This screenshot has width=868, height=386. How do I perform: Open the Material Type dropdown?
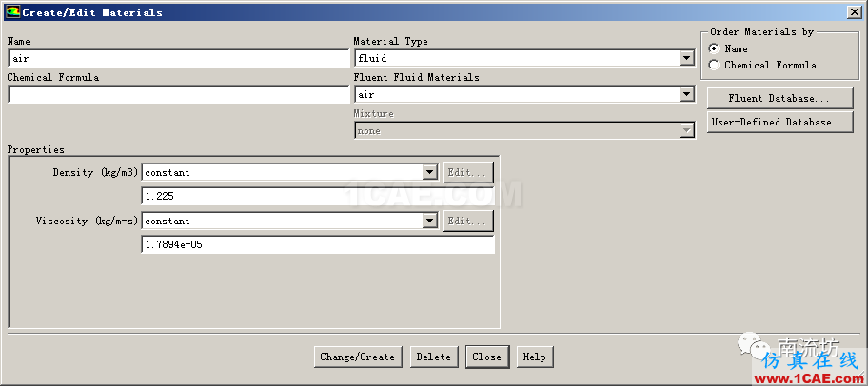tap(687, 58)
